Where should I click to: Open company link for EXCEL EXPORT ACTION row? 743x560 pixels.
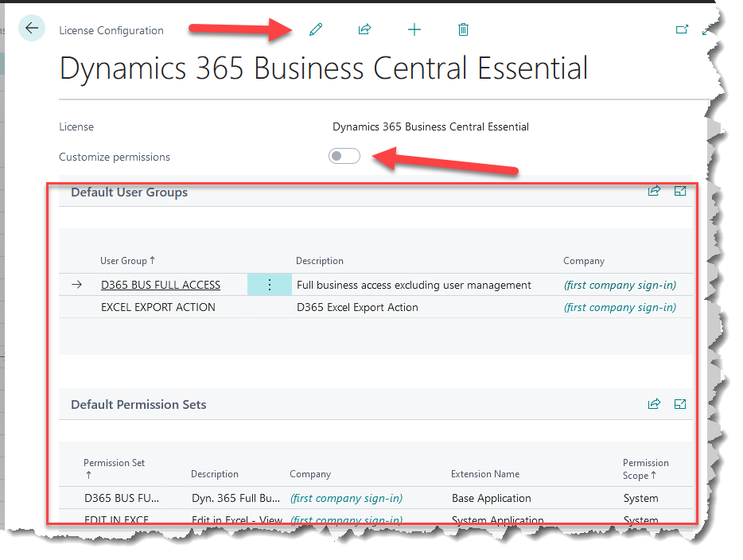pos(620,307)
